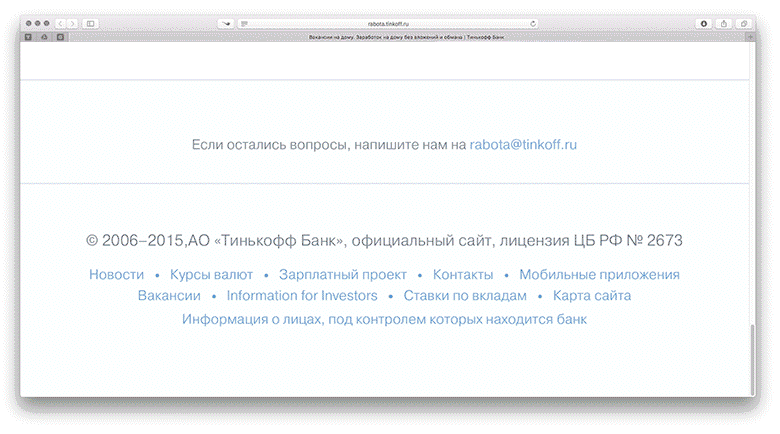Open the Ставки по вкладам link

tap(465, 296)
